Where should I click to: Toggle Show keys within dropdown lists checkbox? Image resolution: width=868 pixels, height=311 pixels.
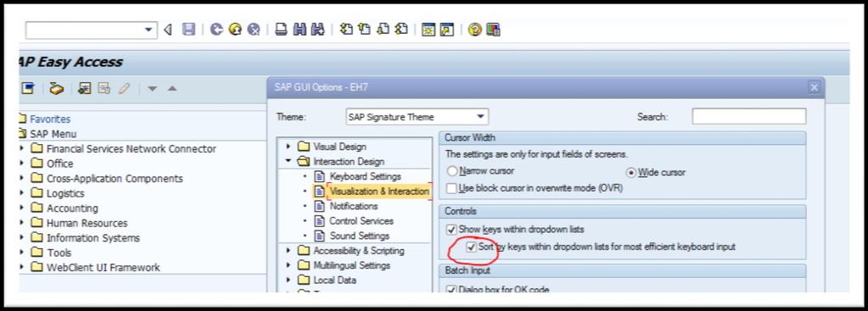click(451, 229)
